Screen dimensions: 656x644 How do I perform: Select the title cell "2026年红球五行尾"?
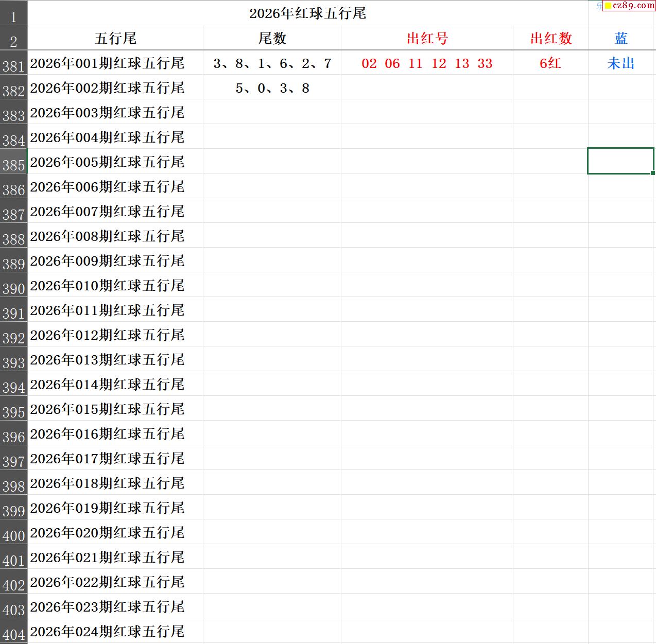click(x=307, y=13)
